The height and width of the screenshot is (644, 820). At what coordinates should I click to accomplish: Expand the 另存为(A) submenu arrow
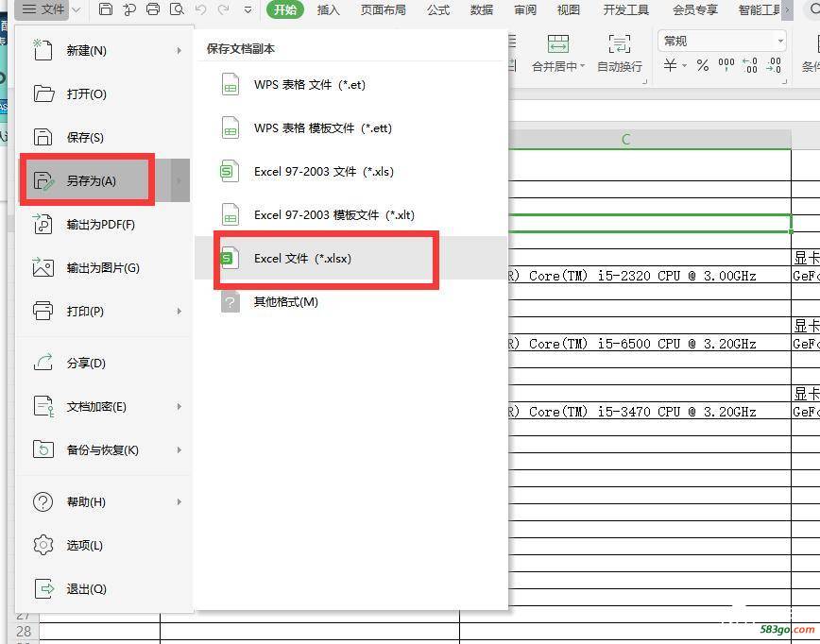coord(179,181)
